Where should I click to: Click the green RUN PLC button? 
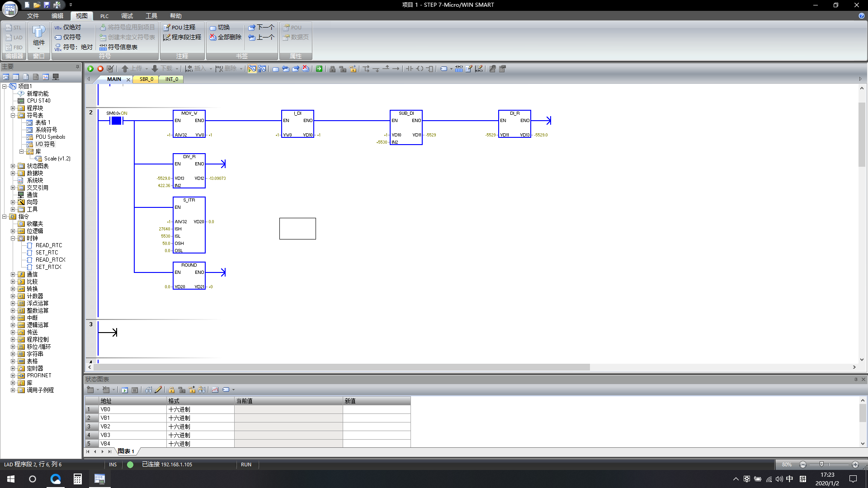tap(90, 69)
